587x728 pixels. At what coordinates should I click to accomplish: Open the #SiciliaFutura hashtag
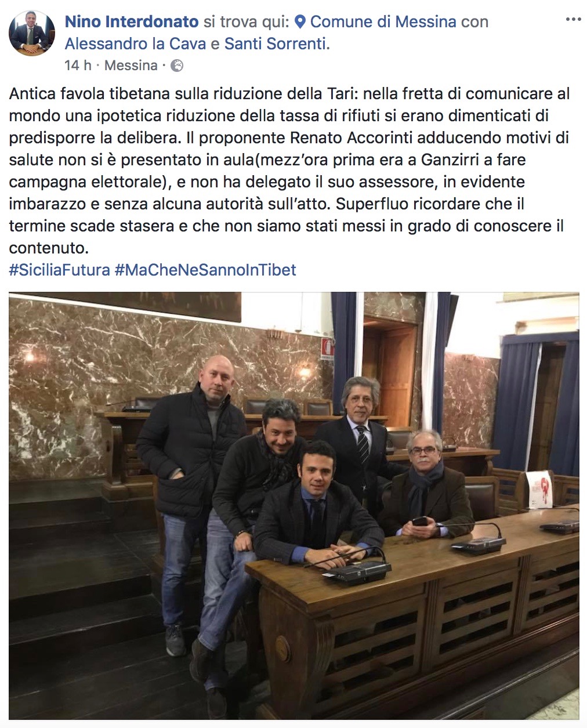(59, 270)
